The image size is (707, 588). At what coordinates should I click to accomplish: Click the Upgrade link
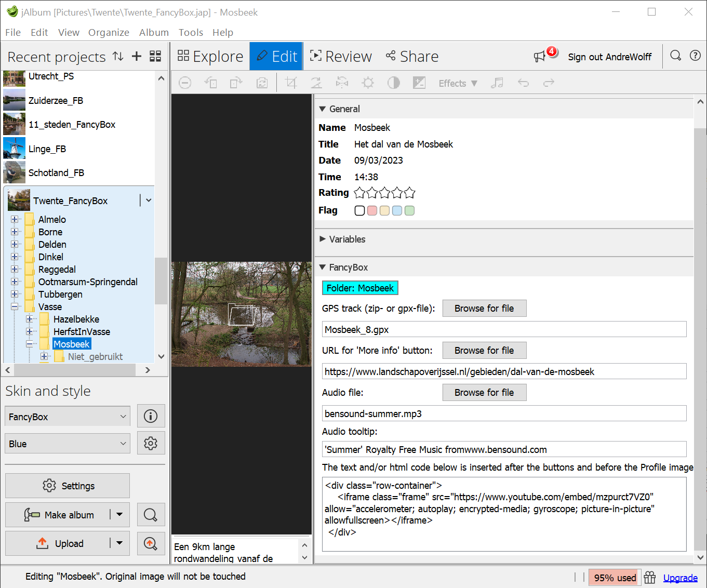tap(680, 578)
